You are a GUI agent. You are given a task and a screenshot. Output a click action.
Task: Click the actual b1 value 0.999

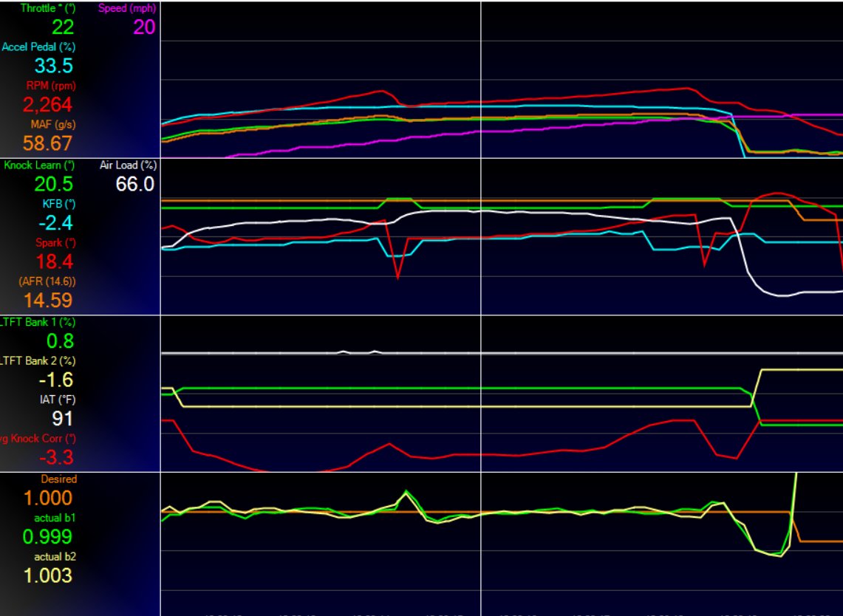[x=47, y=537]
